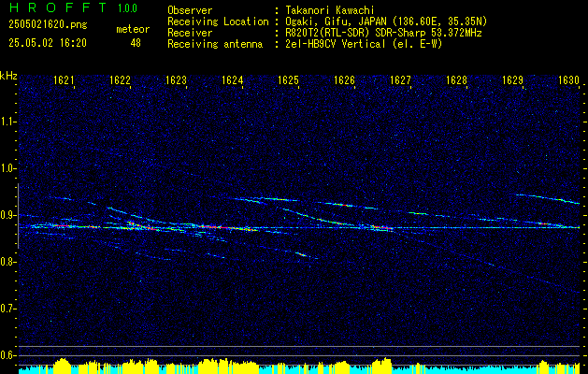Click frequency axis label 1.0
This screenshot has height=374, width=588.
coord(7,169)
